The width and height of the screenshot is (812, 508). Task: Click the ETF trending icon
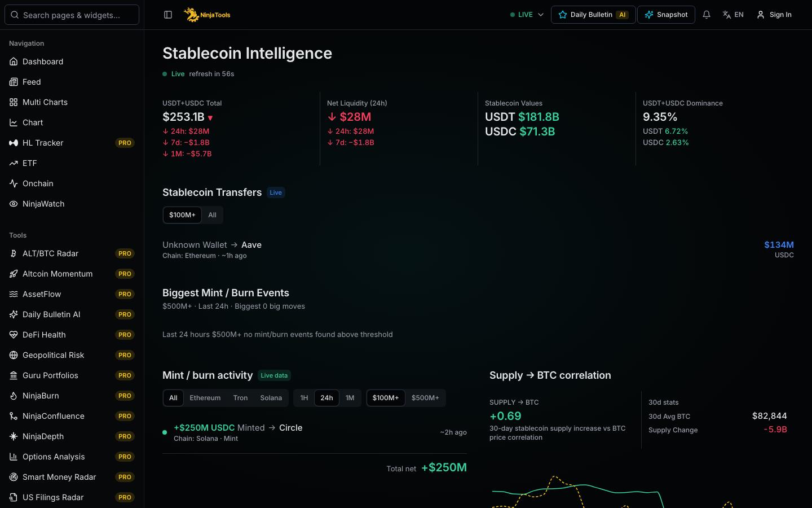(x=14, y=163)
